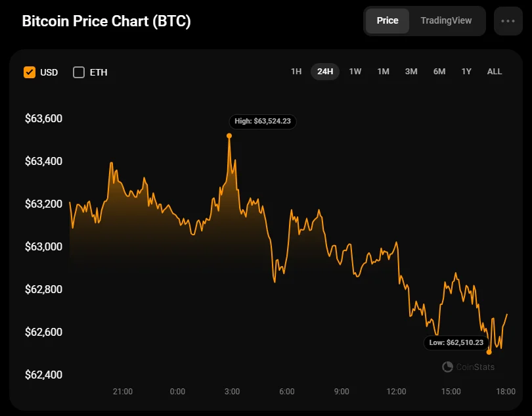532x416 pixels.
Task: Click the orange low point marker dot
Action: (x=489, y=352)
